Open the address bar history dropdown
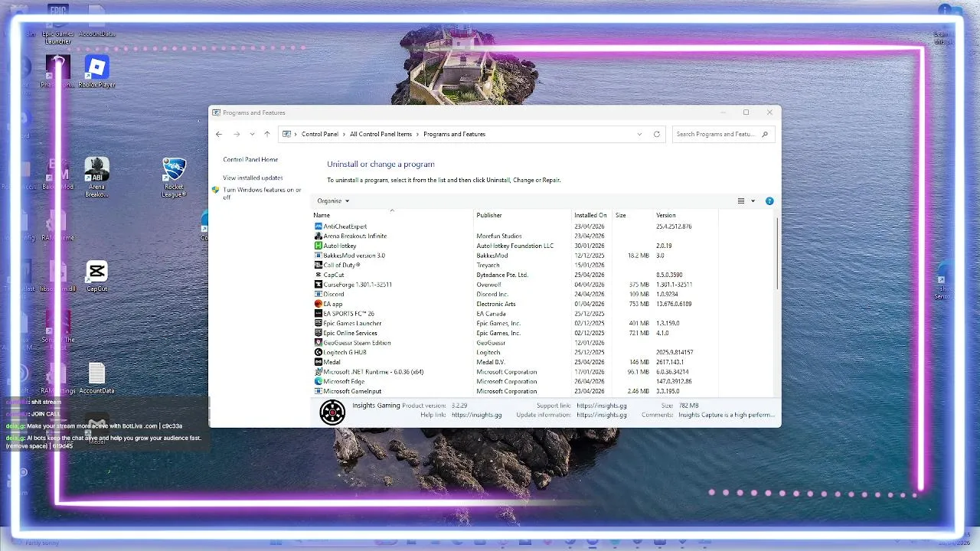The height and width of the screenshot is (551, 980). click(639, 134)
